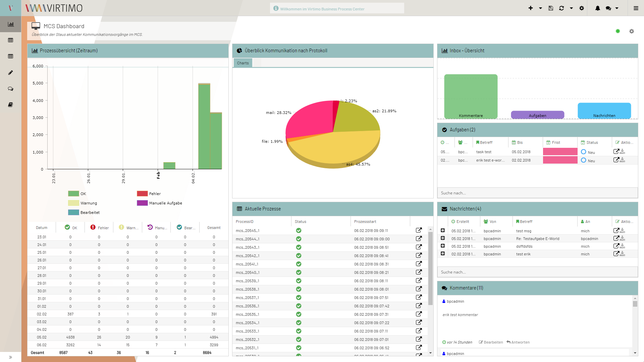Open test msg message action icon
The height and width of the screenshot is (362, 644).
pos(616,231)
